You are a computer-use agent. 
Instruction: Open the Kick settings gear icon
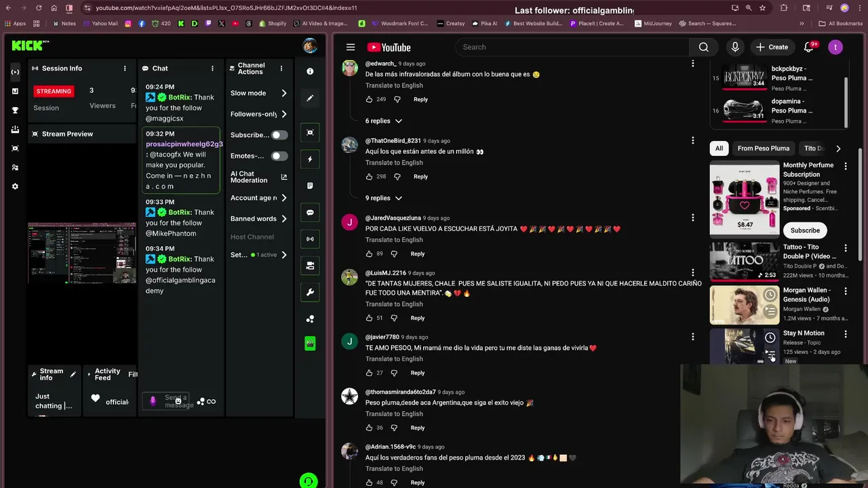(x=16, y=186)
